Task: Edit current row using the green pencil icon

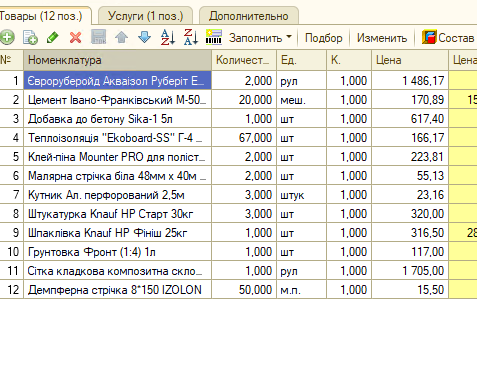Action: pyautogui.click(x=53, y=37)
